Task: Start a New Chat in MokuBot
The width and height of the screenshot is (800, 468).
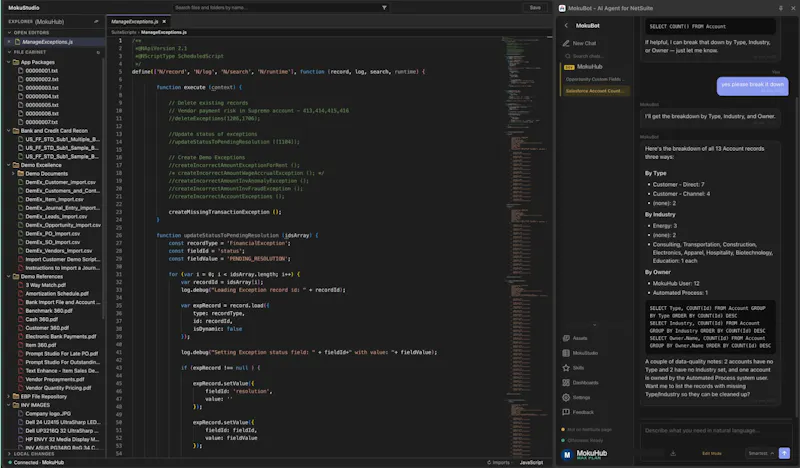Action: click(x=580, y=43)
